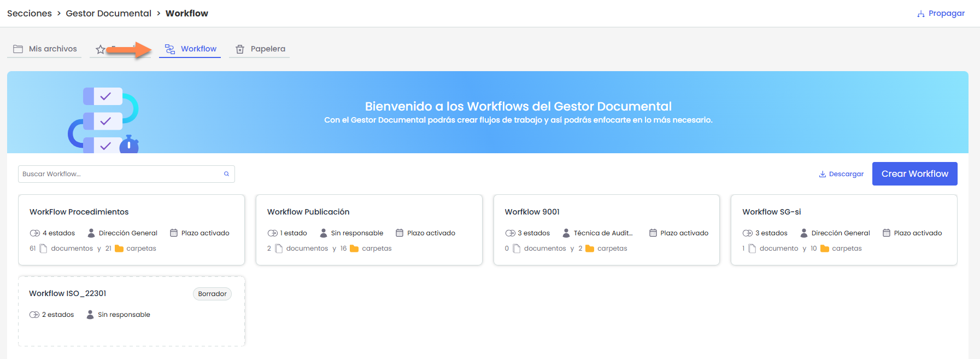Click the trash icon beside Papelera

pos(240,49)
